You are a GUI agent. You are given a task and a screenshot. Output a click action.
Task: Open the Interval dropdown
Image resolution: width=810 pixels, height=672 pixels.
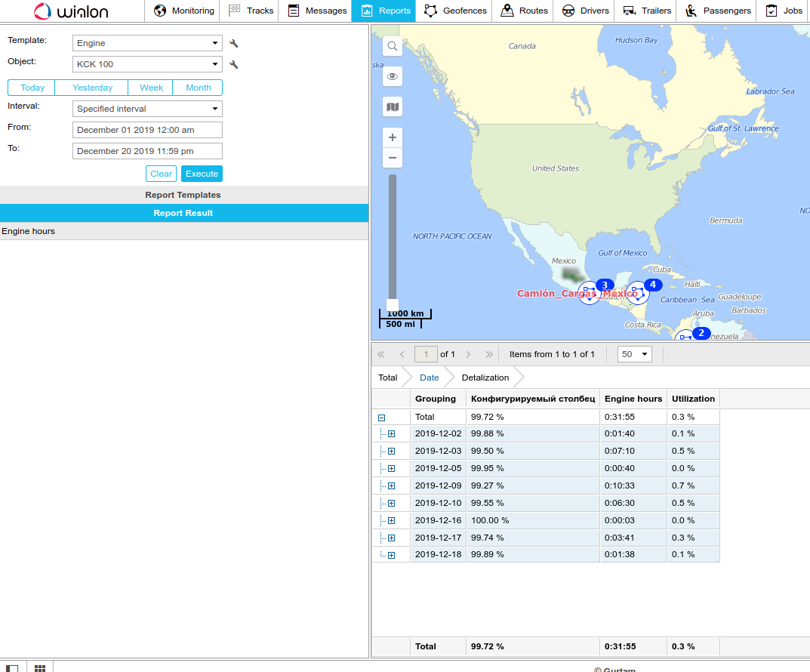pyautogui.click(x=147, y=109)
